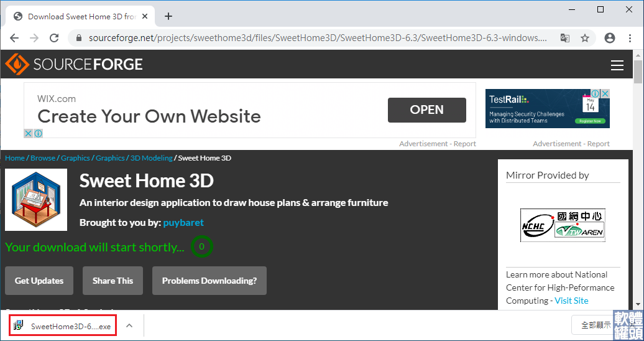The width and height of the screenshot is (644, 341).
Task: Click the Sweet Home 3D project icon
Action: (36, 200)
